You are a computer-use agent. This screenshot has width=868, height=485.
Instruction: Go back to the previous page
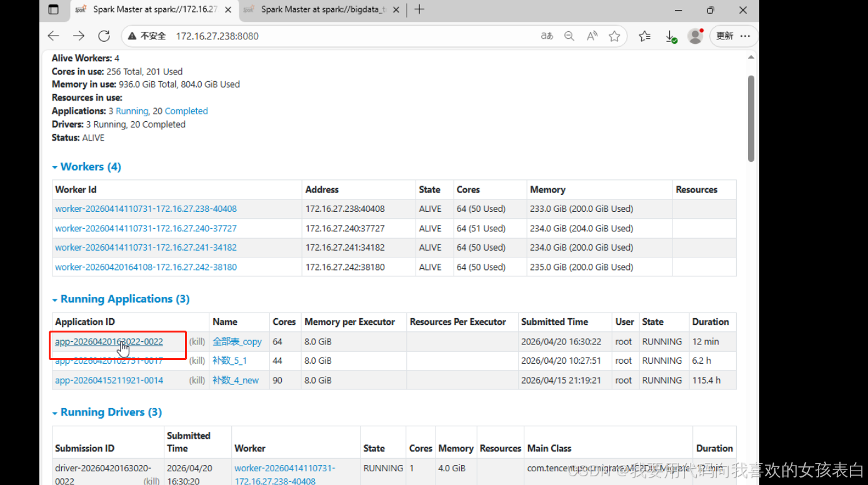(54, 36)
